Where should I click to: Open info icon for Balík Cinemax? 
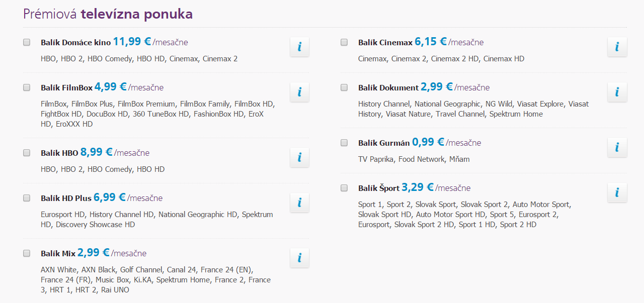[x=617, y=47]
